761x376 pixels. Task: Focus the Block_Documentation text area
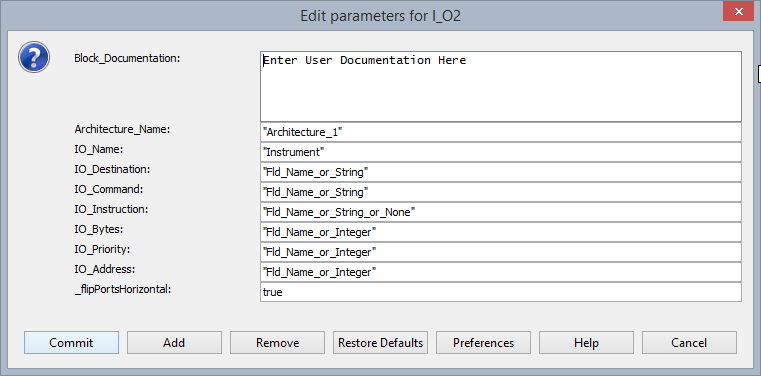(501, 86)
